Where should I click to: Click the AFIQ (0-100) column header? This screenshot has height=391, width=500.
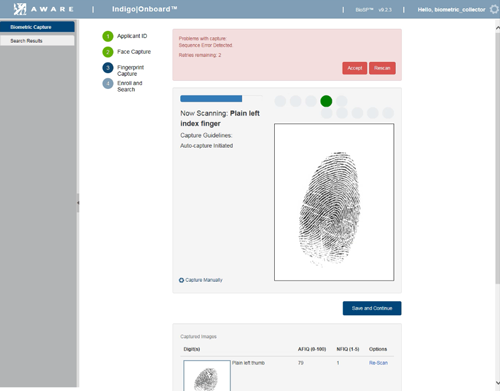pos(312,349)
